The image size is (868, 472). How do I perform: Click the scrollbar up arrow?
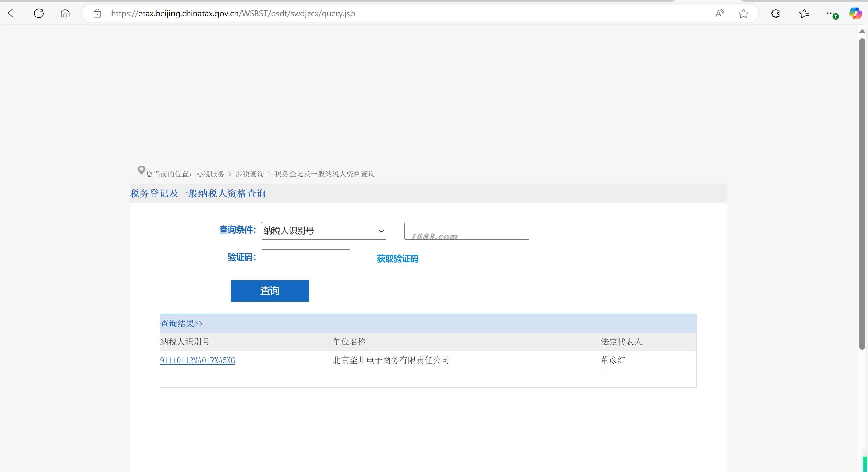(862, 31)
